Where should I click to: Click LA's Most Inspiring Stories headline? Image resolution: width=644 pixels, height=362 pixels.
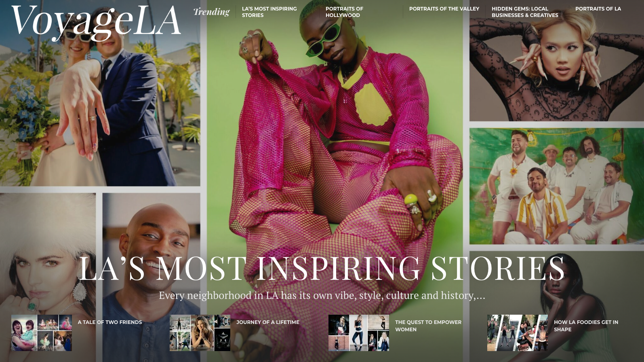coord(322,268)
